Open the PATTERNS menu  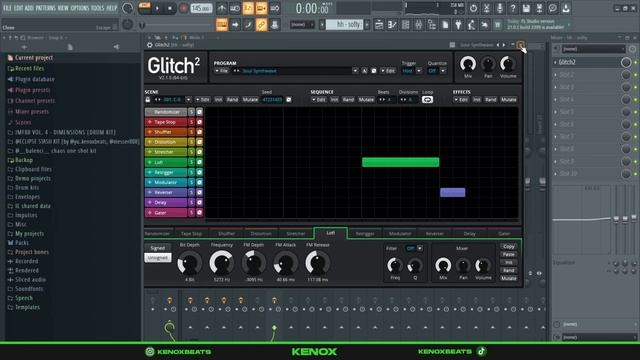point(46,8)
